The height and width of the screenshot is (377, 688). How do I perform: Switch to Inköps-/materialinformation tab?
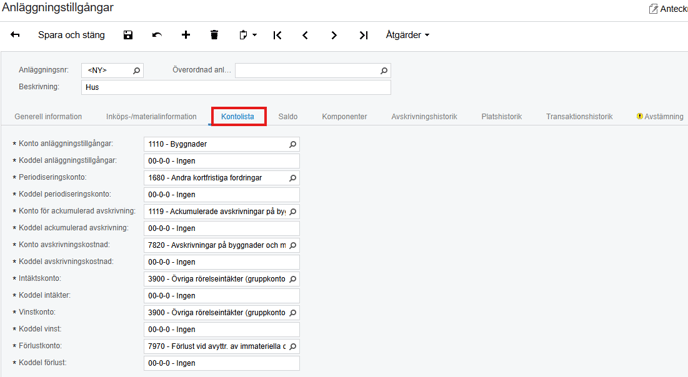click(x=151, y=117)
